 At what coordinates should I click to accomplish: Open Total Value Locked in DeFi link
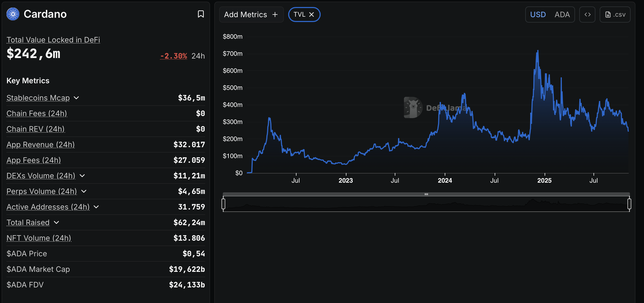pos(53,40)
